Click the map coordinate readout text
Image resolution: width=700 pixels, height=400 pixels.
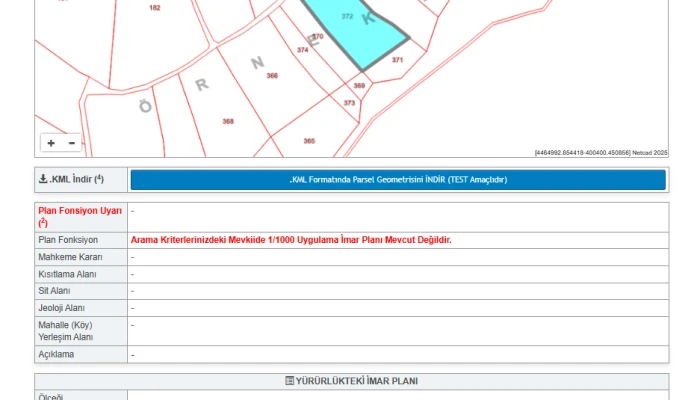(582, 152)
